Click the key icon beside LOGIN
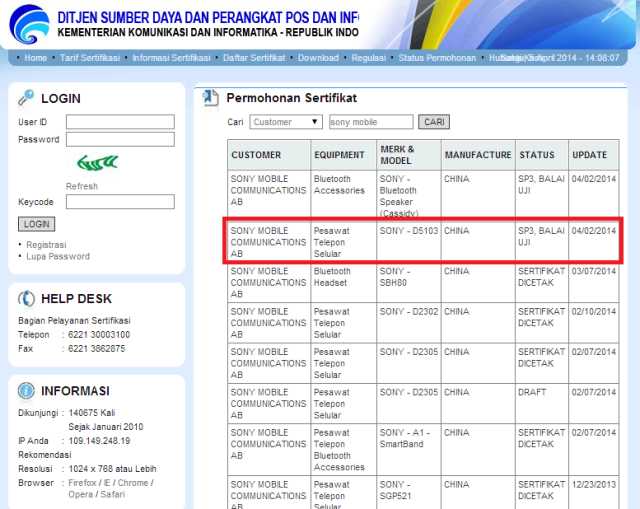This screenshot has width=640, height=509. (25, 98)
